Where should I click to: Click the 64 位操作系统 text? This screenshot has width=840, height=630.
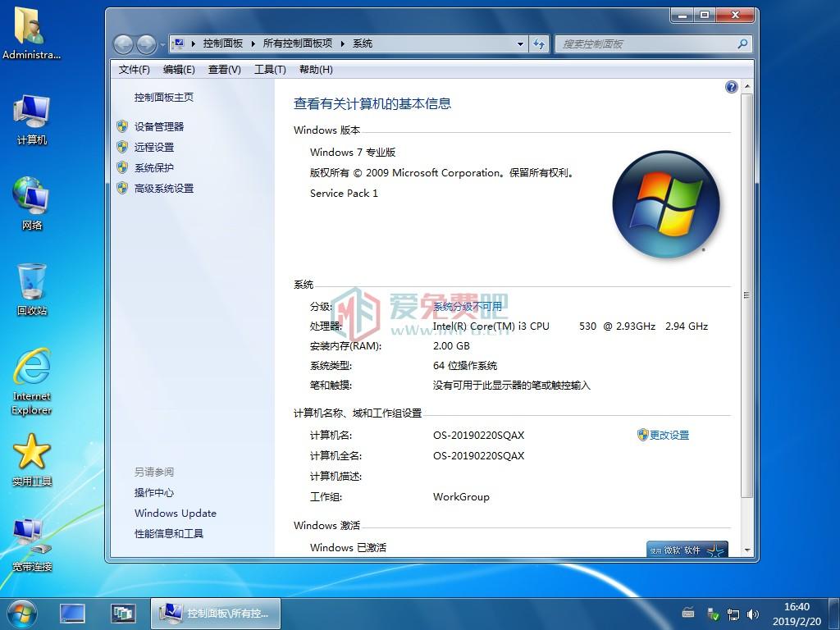(465, 366)
